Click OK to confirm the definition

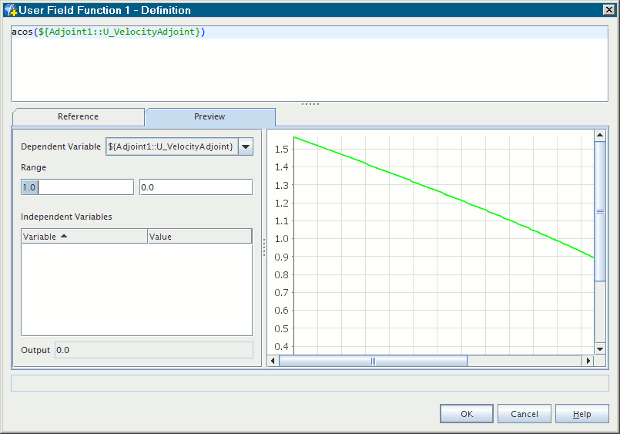coord(467,414)
